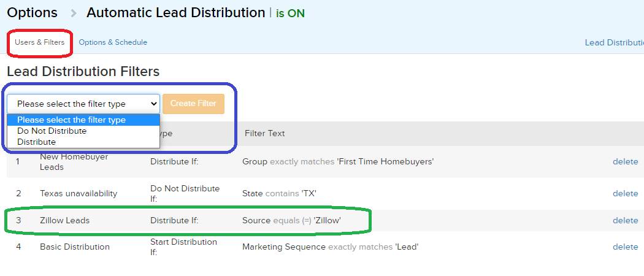Click 'Automatic Lead Distribution' page title
Viewport: 644px width, 276px height.
click(x=176, y=13)
